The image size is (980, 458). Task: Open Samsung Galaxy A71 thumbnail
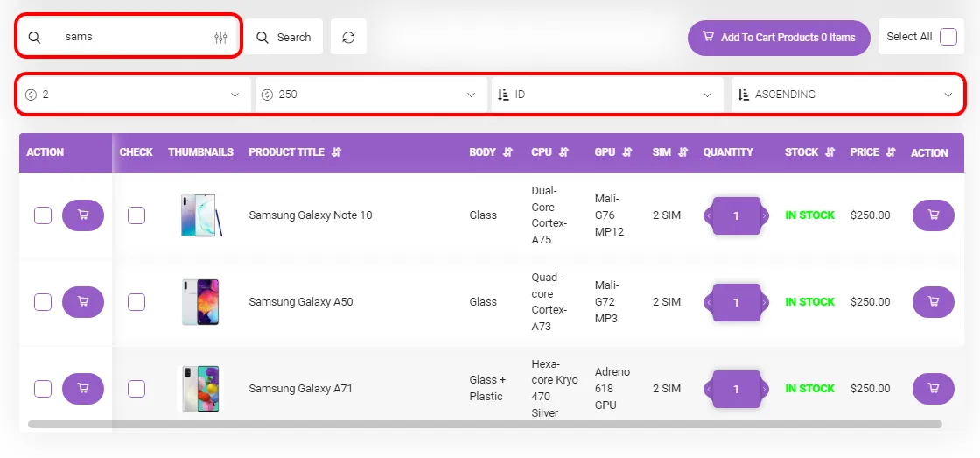pos(200,389)
